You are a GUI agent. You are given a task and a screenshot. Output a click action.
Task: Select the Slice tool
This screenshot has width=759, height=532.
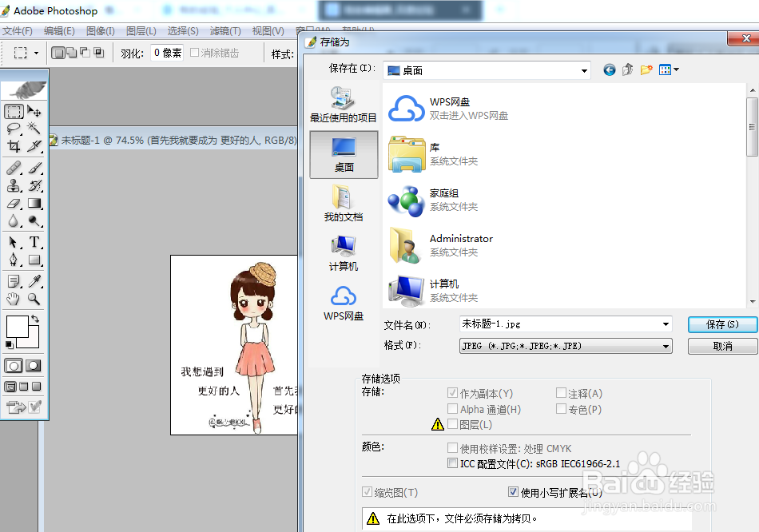pos(34,145)
